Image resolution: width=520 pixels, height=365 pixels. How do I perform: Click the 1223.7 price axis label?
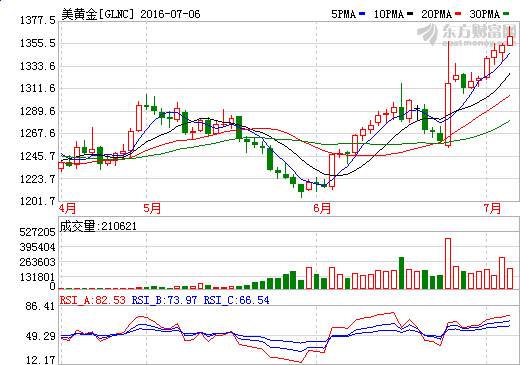[x=38, y=179]
